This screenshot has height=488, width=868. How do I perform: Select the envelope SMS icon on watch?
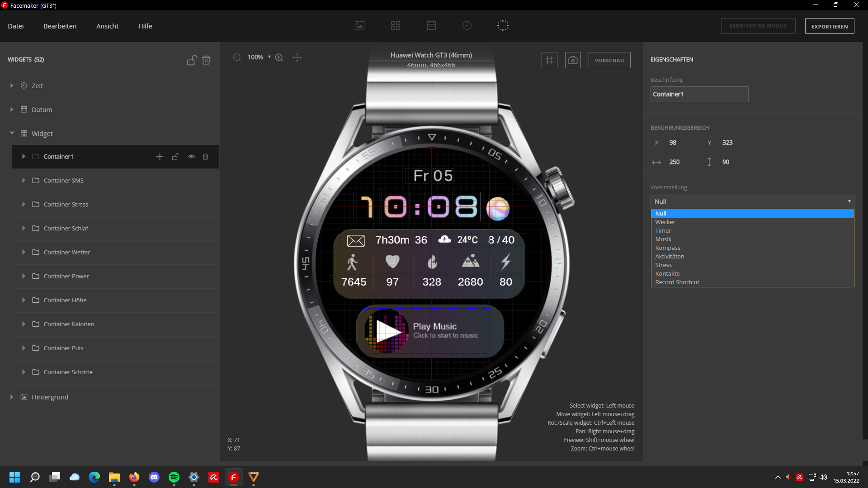(x=356, y=241)
